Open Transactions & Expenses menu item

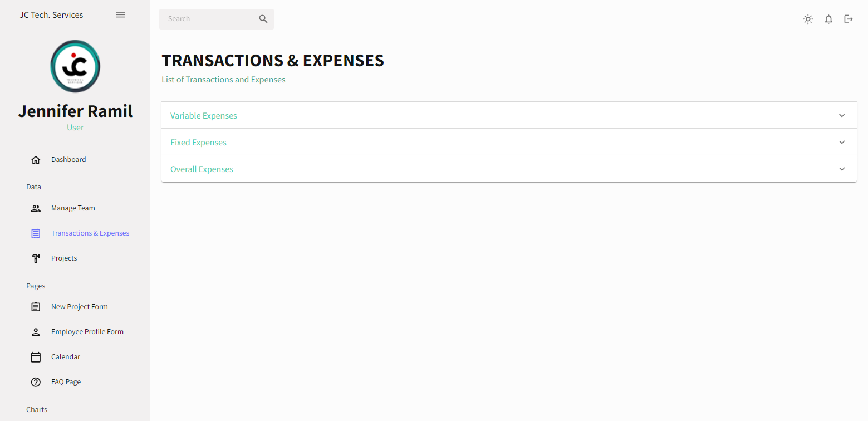point(90,233)
